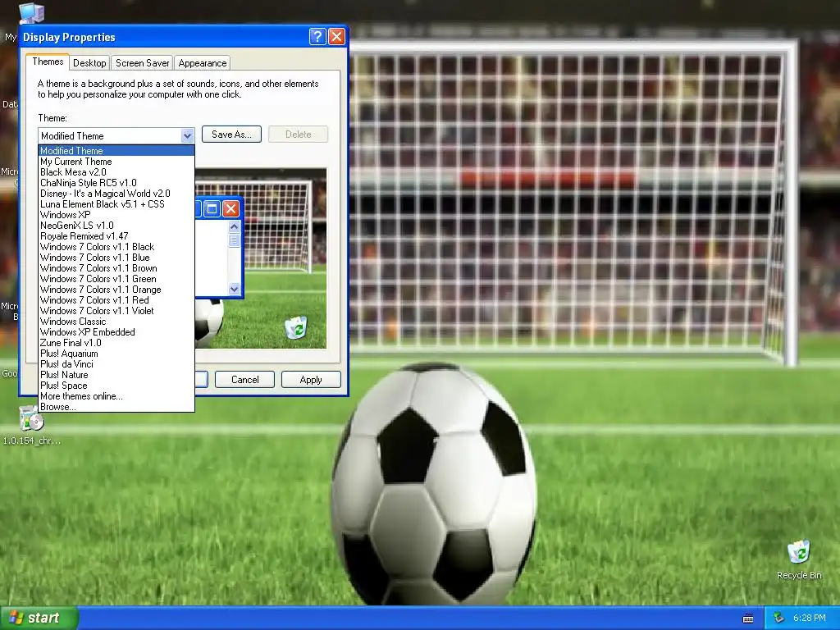Open the installer disc icon 1.0.154_chr
This screenshot has width=840, height=630.
(32, 426)
